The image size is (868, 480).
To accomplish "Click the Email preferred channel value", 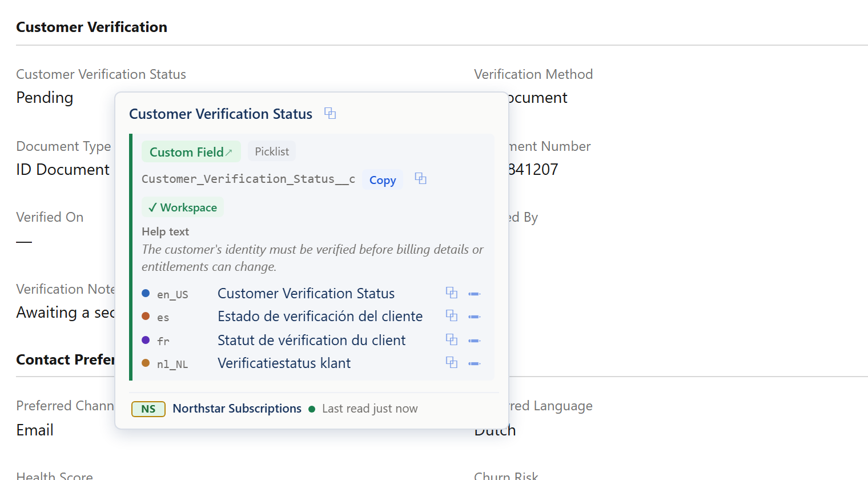I will pyautogui.click(x=35, y=430).
